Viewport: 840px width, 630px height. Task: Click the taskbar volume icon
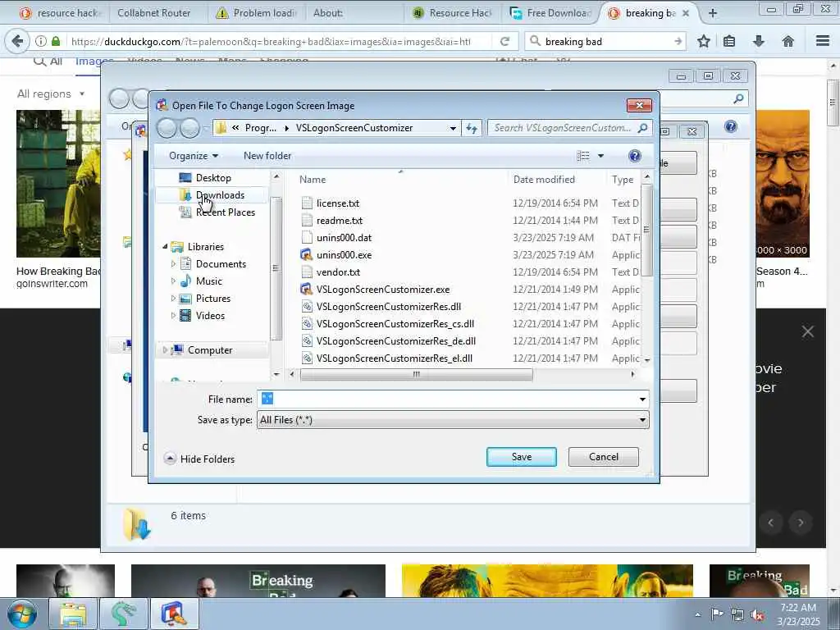(757, 615)
